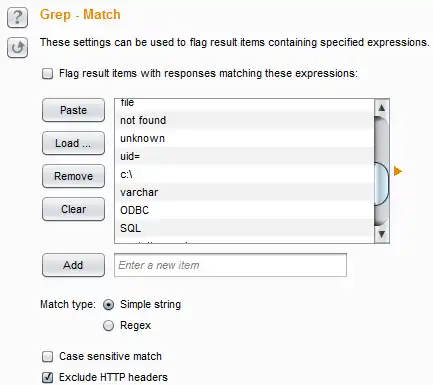This screenshot has width=433, height=385.
Task: Select the 'not found' list entry
Action: pos(244,120)
